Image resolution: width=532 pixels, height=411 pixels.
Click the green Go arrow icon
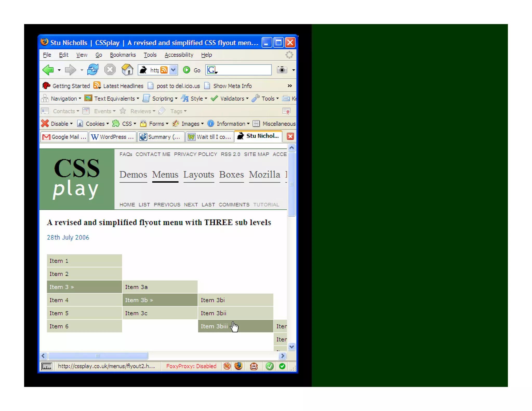[187, 70]
